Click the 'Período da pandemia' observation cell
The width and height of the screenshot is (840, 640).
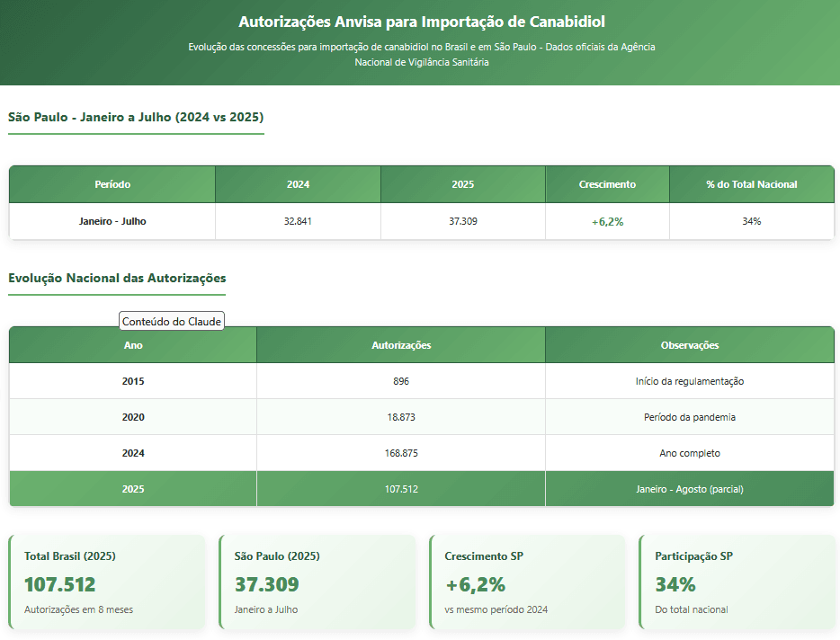click(690, 417)
